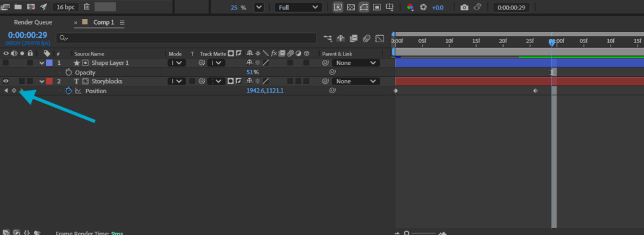Open grid and guide options

point(390,8)
